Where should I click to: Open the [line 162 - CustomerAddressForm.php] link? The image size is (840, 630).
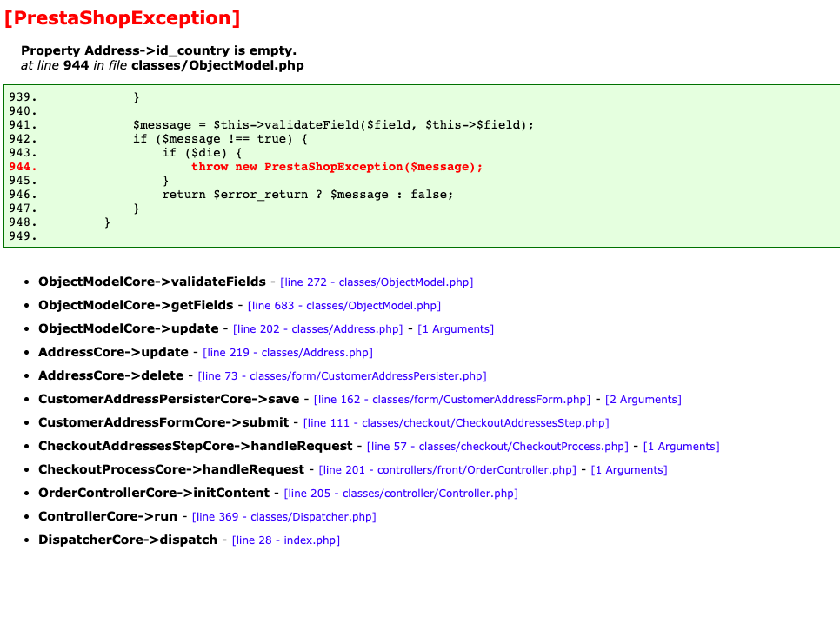click(452, 400)
